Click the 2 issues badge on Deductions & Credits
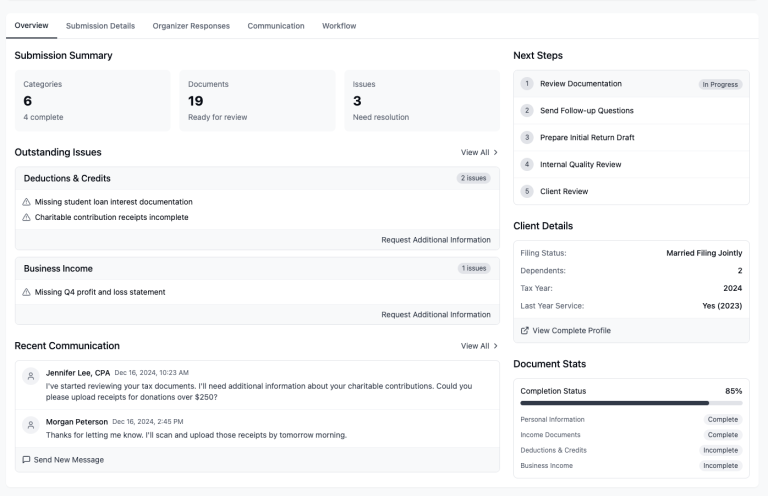The width and height of the screenshot is (768, 496). pyautogui.click(x=474, y=178)
